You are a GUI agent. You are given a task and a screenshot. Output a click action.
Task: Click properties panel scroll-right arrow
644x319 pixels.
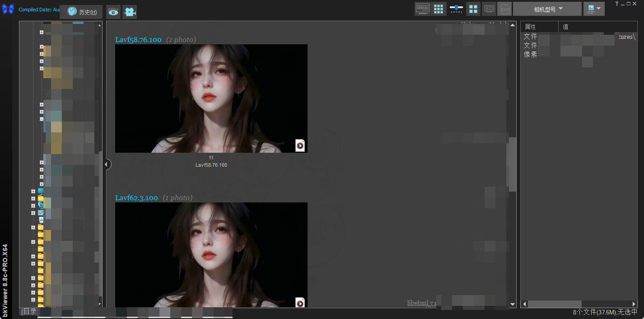[634, 304]
